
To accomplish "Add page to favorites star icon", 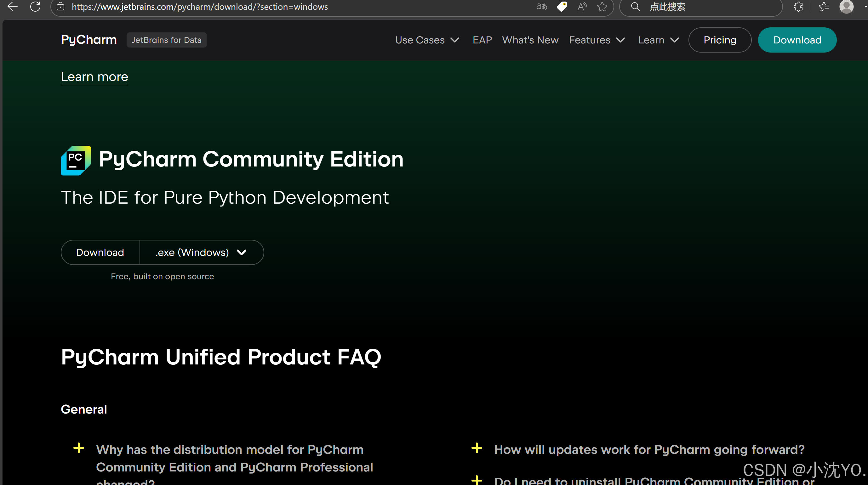I will coord(602,6).
